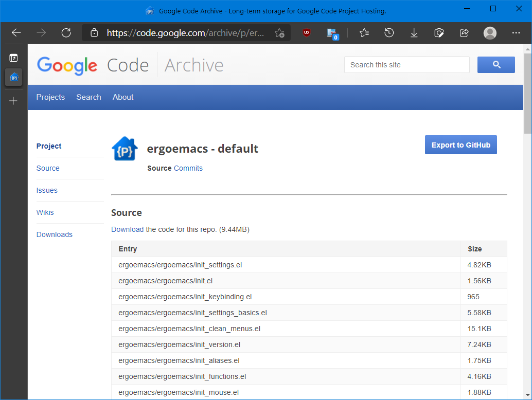Open browser essentials icon
The width and height of the screenshot is (532, 400).
click(x=439, y=33)
